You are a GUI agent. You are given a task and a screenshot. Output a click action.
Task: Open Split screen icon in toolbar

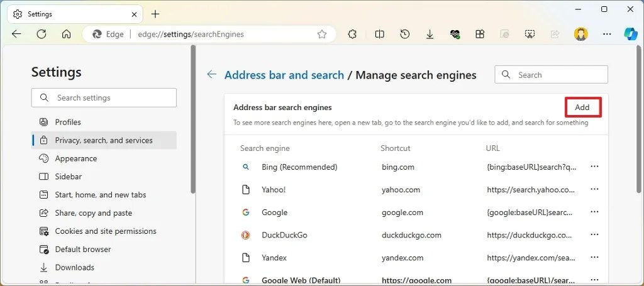tap(379, 35)
